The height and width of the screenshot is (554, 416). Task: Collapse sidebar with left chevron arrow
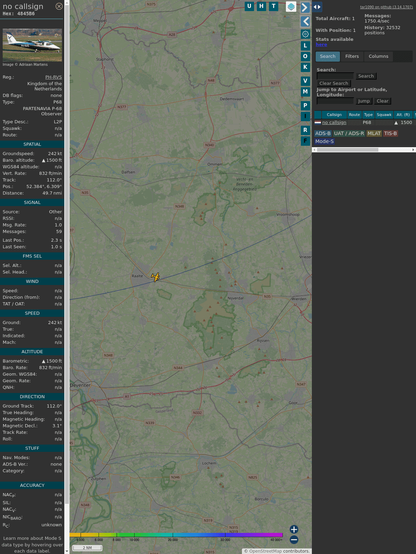click(305, 22)
